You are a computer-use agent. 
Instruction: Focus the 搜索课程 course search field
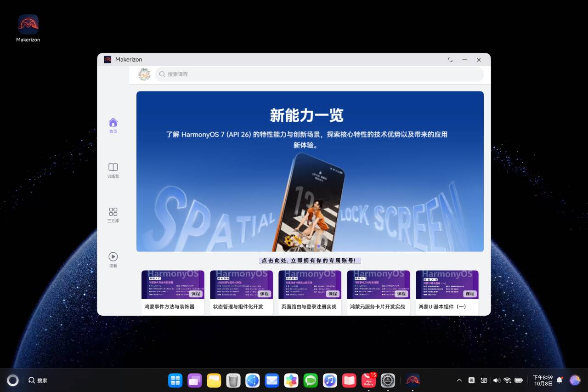pyautogui.click(x=319, y=74)
